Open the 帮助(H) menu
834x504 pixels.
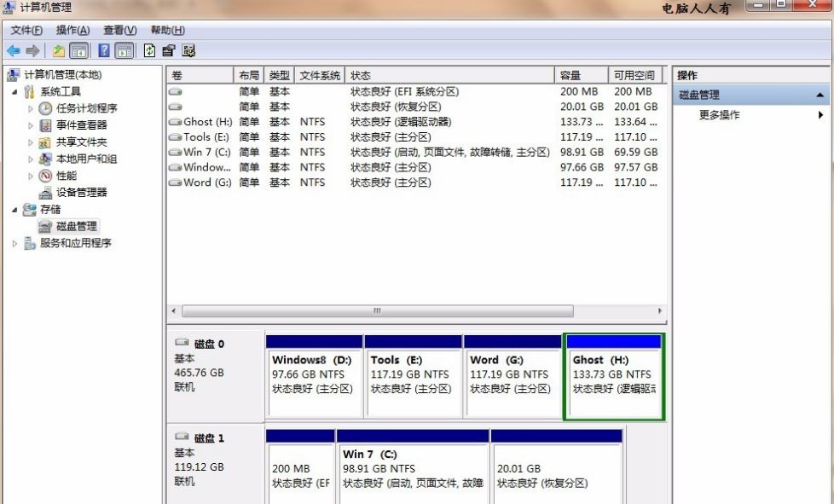point(167,31)
